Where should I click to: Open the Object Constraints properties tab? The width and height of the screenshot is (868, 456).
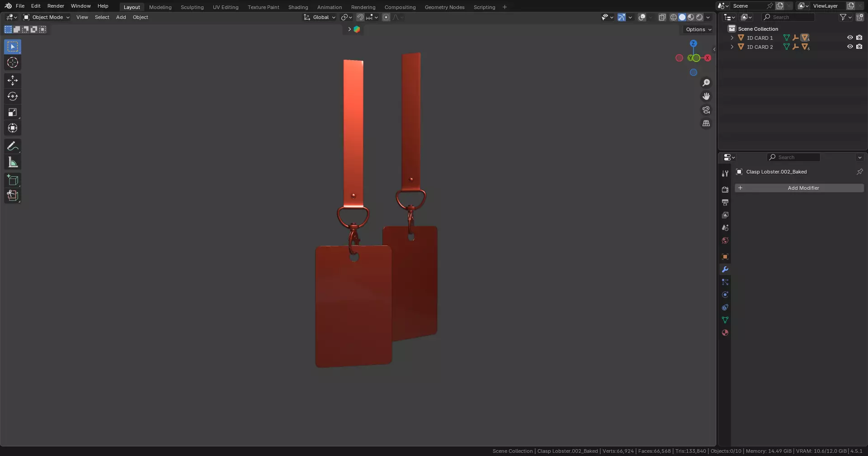click(x=725, y=307)
